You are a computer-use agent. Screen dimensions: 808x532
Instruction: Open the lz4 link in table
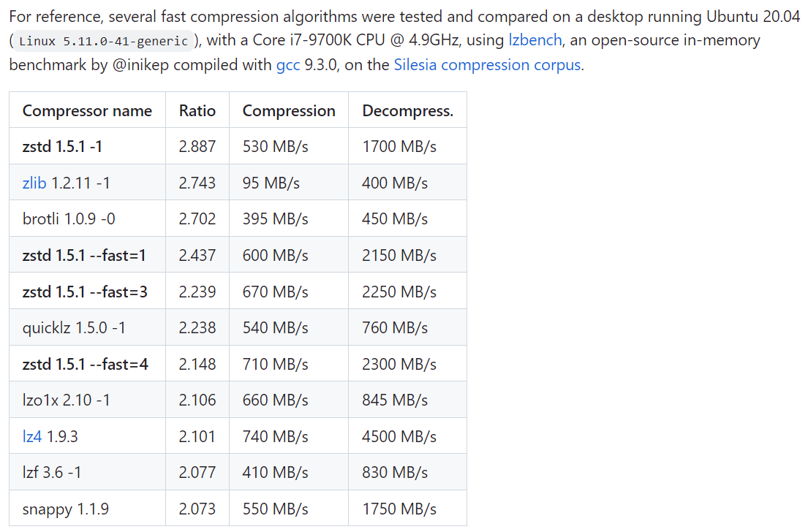pos(32,437)
